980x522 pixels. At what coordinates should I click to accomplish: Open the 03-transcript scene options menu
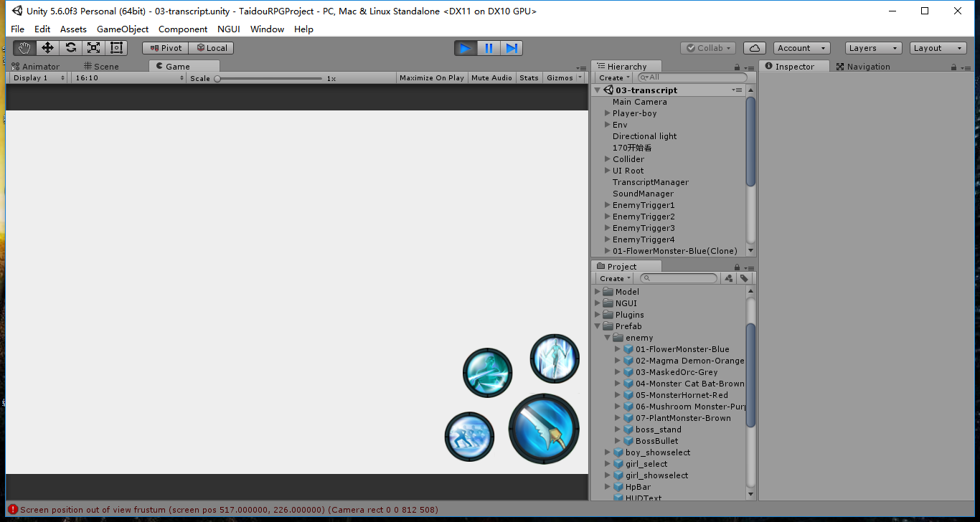click(x=737, y=90)
